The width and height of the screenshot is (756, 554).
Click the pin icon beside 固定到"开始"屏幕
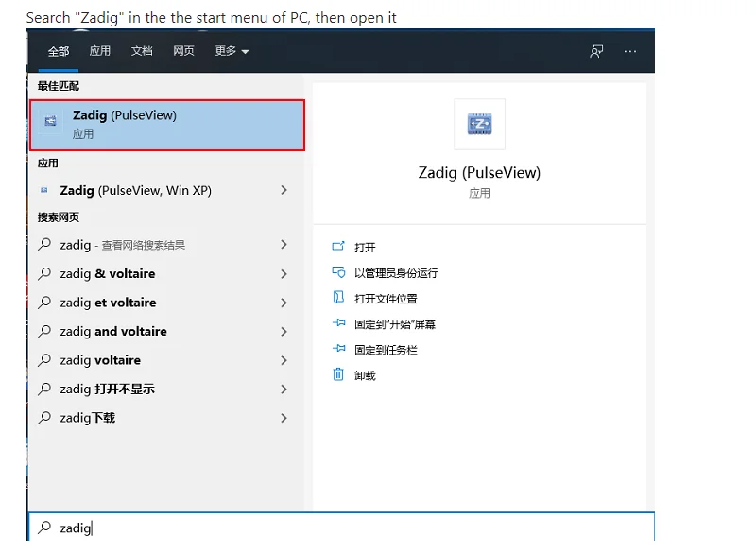pos(339,323)
